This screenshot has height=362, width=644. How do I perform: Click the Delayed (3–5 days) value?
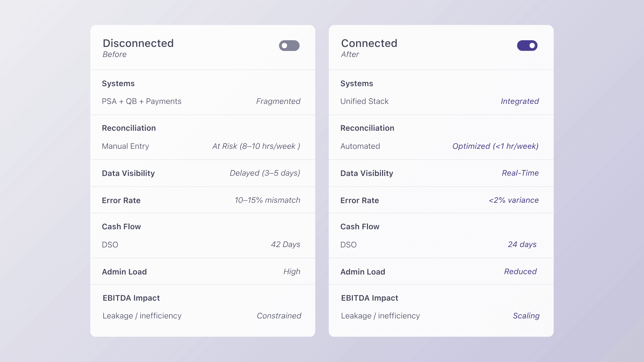pyautogui.click(x=265, y=173)
